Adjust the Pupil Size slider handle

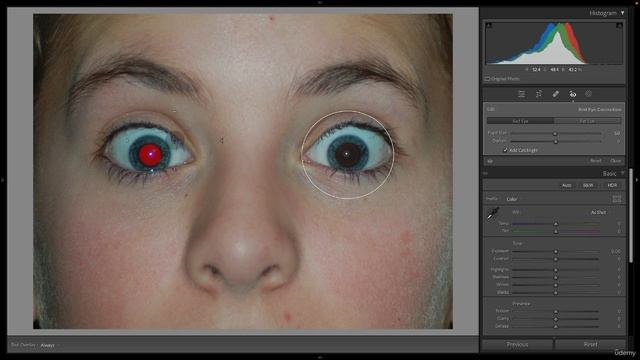[x=555, y=133]
